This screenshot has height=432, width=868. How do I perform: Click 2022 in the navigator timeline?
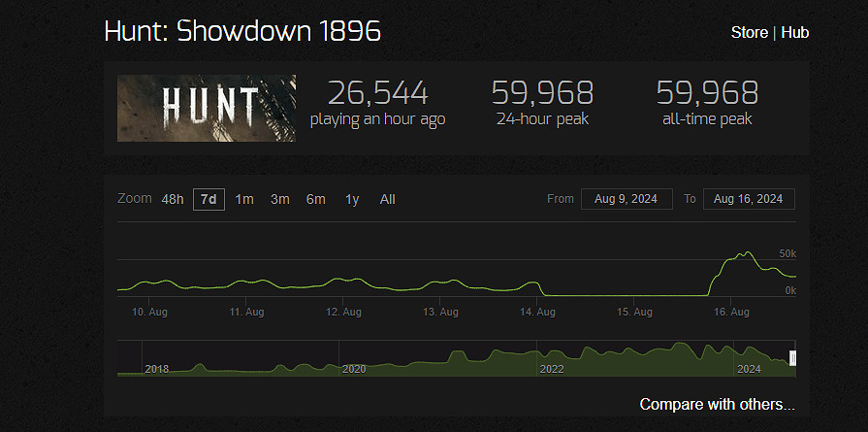551,369
